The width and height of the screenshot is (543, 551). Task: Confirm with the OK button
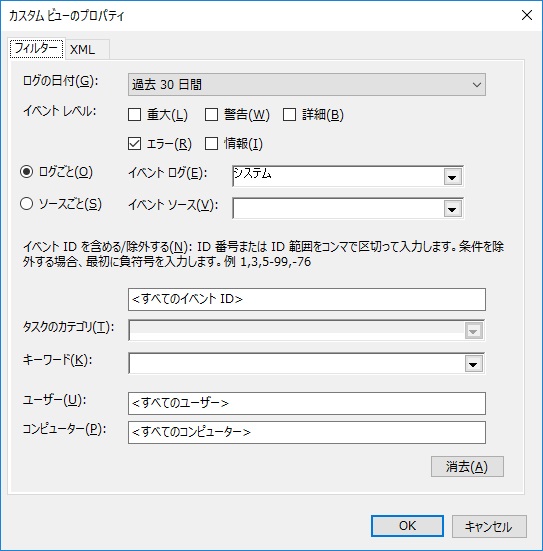pos(407,526)
